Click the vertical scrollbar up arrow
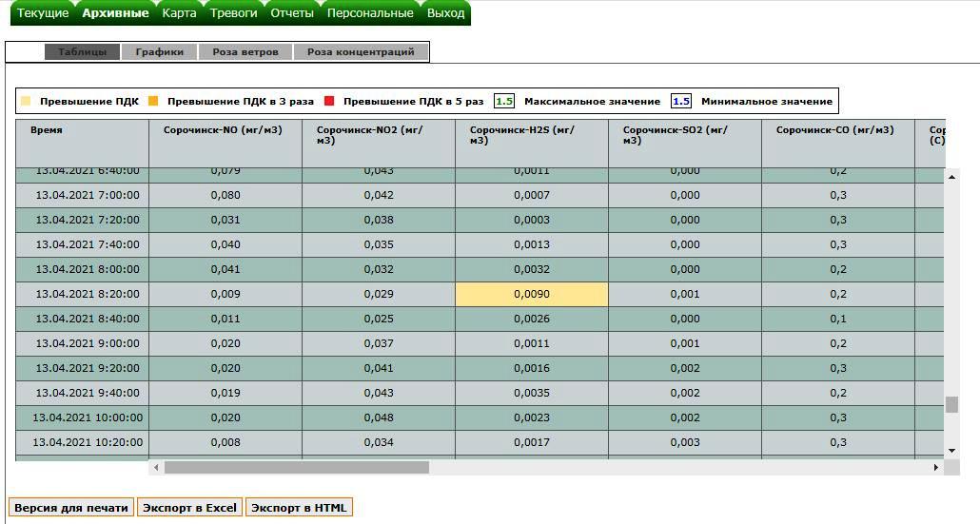Screen dimensions: 980x524 coord(951,177)
